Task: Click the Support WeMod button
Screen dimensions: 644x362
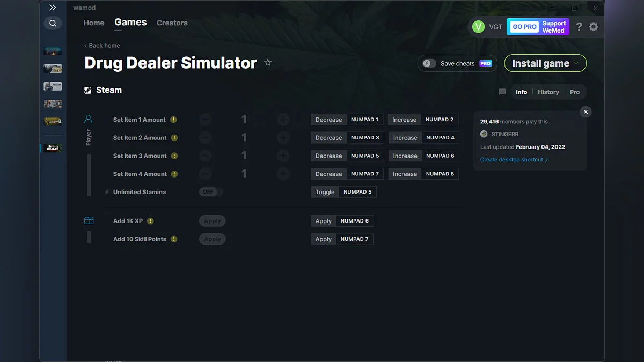Action: tap(554, 27)
